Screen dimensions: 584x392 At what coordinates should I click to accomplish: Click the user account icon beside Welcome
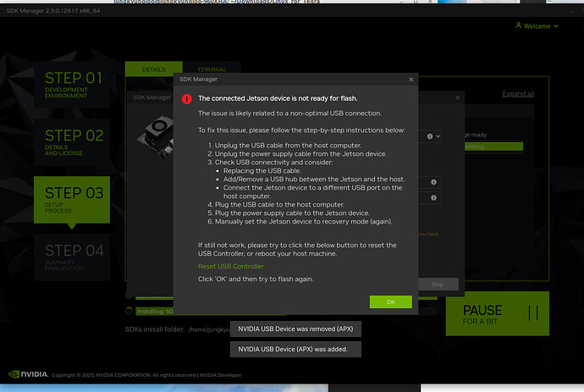click(519, 25)
